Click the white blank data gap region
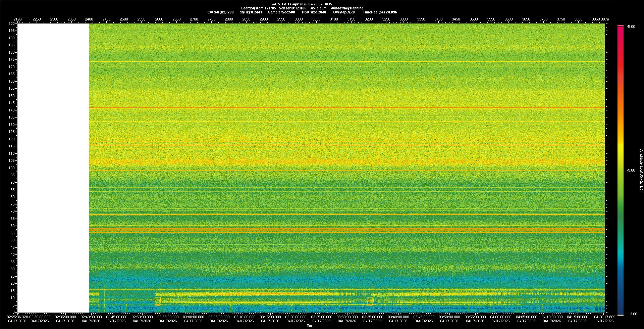This screenshot has width=644, height=329. pyautogui.click(x=53, y=168)
